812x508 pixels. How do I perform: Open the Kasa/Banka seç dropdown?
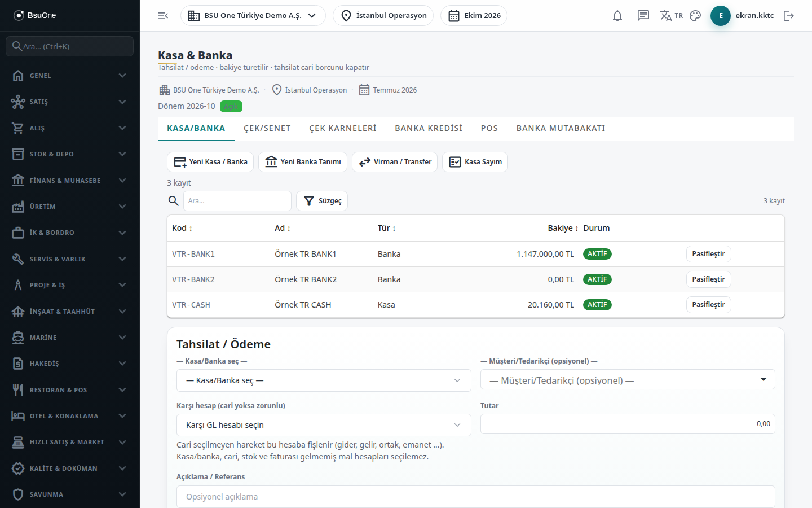coord(324,380)
